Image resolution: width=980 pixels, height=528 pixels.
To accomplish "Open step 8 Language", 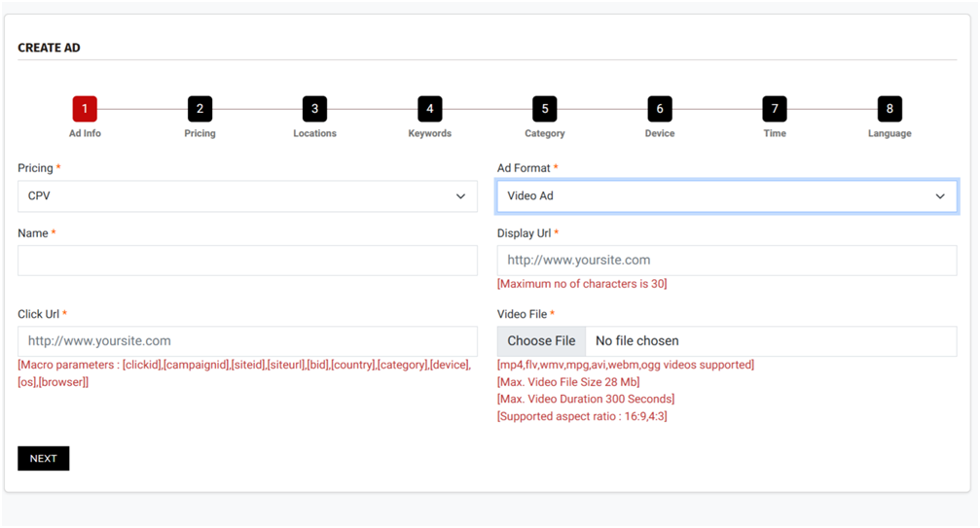I will pyautogui.click(x=889, y=109).
